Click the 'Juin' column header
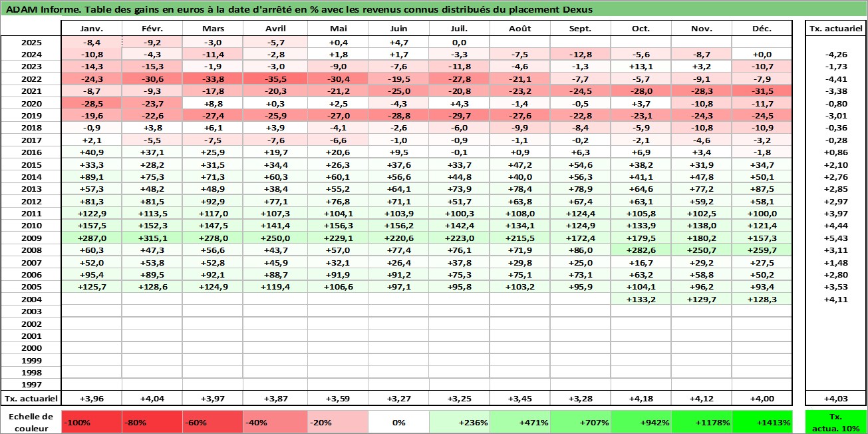Screen dimensions: 868x434 pos(398,29)
